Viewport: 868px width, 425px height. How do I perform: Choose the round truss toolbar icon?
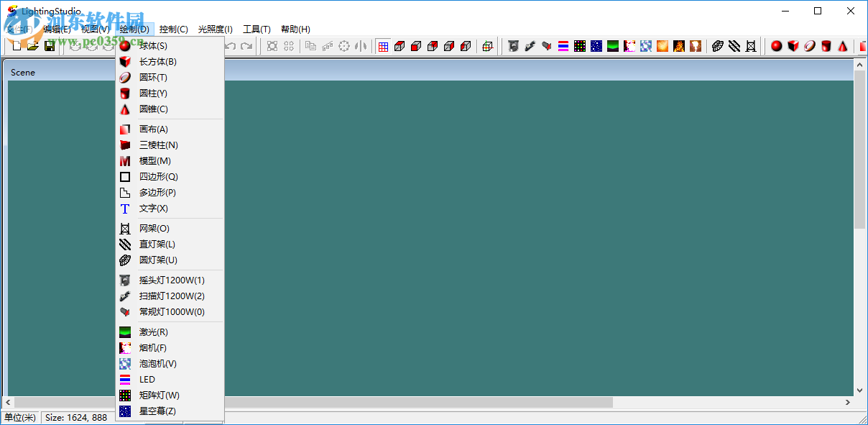click(717, 45)
